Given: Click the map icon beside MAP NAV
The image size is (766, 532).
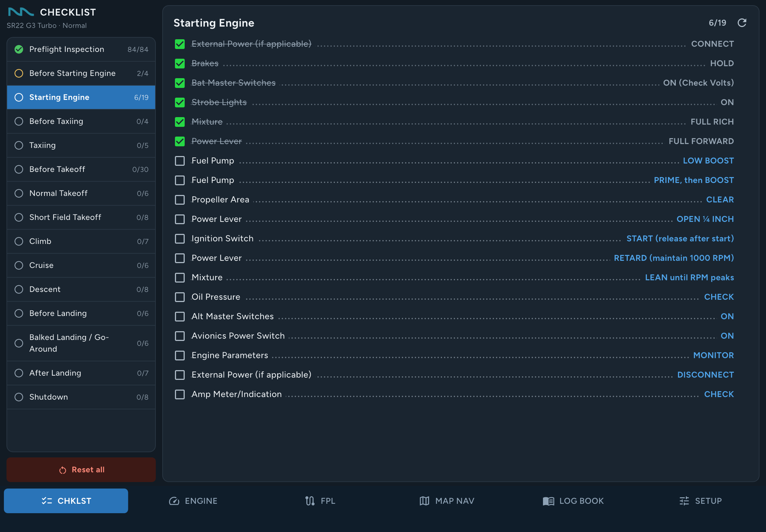Looking at the screenshot, I should tap(424, 501).
